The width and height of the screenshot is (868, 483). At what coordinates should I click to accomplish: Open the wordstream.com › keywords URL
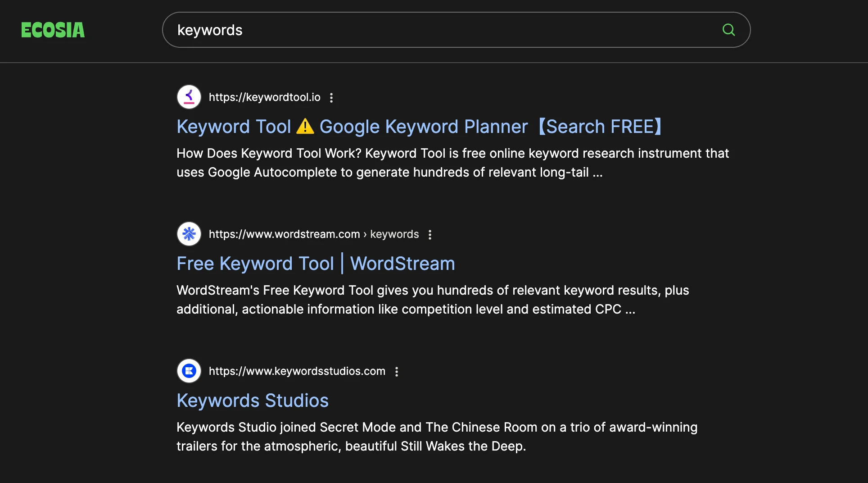(x=314, y=234)
